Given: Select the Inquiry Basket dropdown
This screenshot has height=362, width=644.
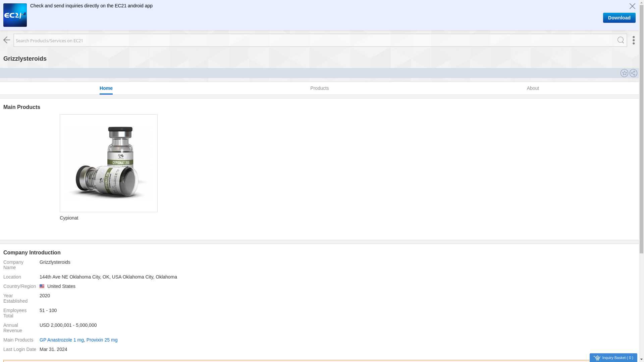Looking at the screenshot, I should click(641, 358).
